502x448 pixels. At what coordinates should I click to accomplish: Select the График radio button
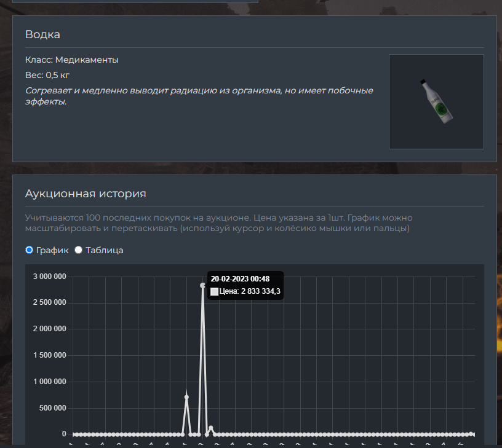click(x=29, y=250)
